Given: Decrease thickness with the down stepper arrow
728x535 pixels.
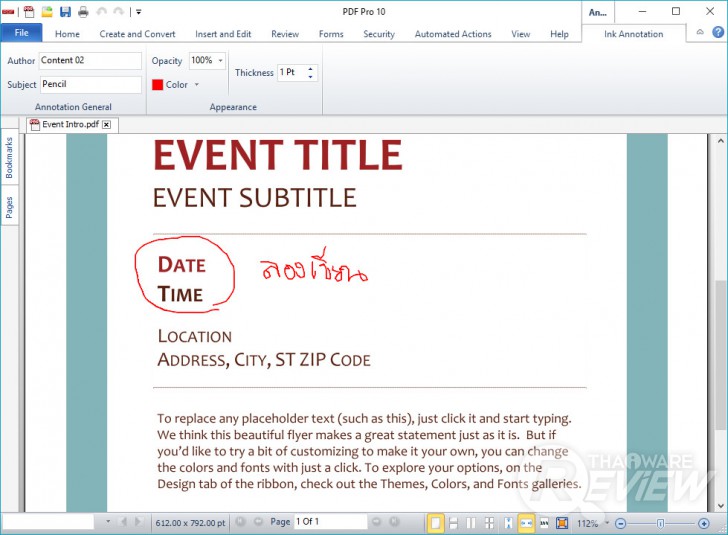Looking at the screenshot, I should tap(311, 77).
